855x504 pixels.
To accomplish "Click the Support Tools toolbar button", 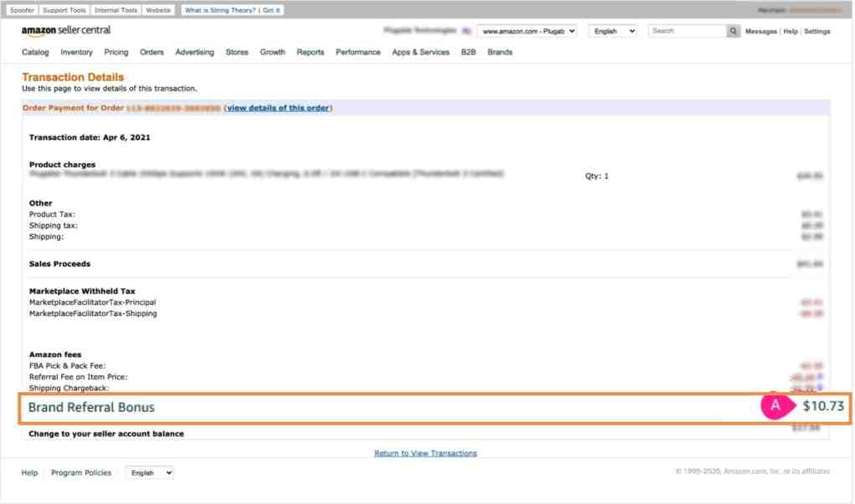I will (x=64, y=10).
